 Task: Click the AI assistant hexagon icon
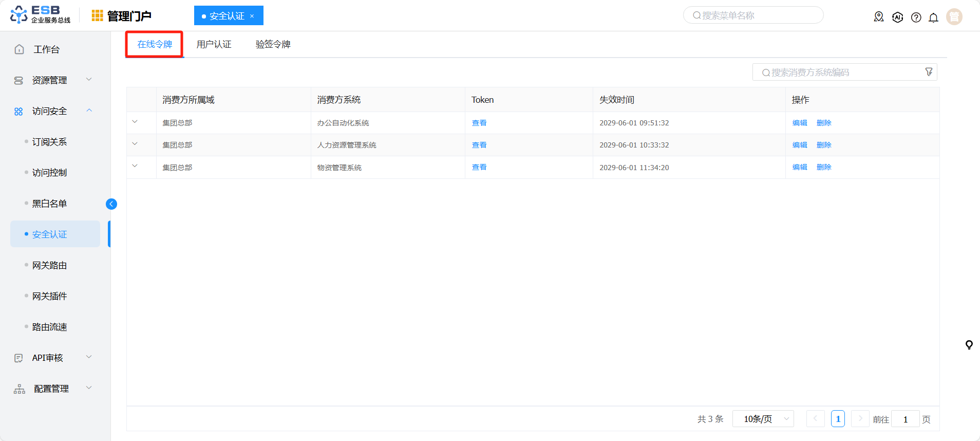(x=897, y=17)
